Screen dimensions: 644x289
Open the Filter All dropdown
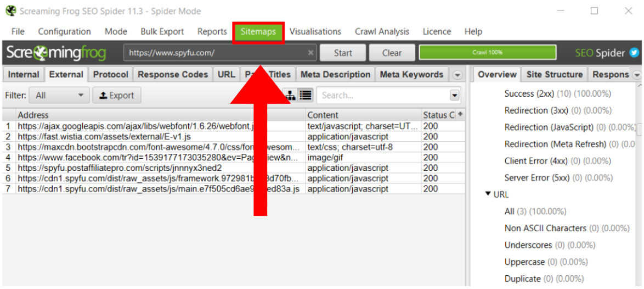[x=59, y=96]
